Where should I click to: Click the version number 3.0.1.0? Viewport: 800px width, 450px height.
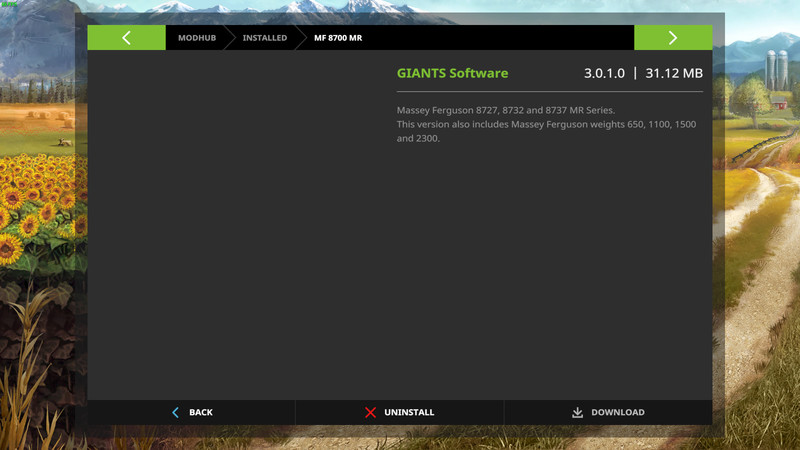click(x=604, y=73)
